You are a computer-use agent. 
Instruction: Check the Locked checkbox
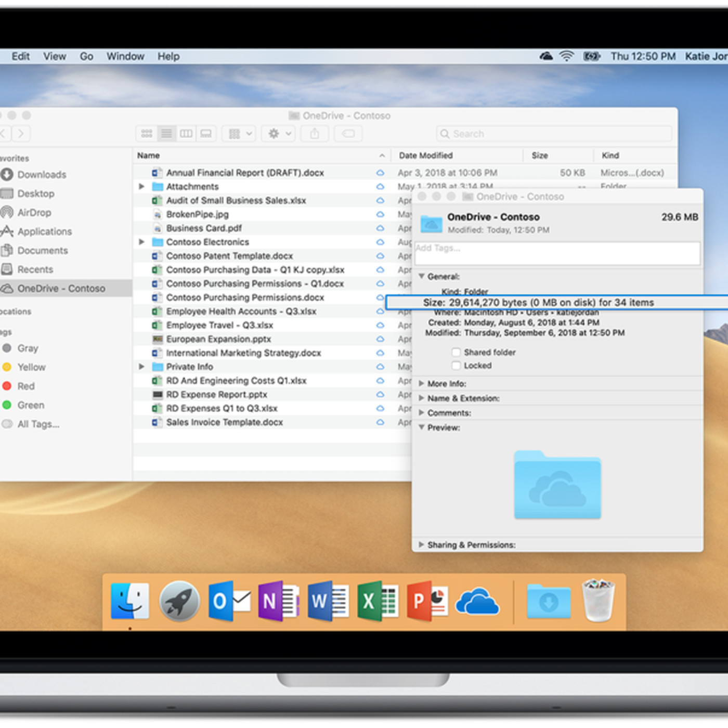point(456,366)
